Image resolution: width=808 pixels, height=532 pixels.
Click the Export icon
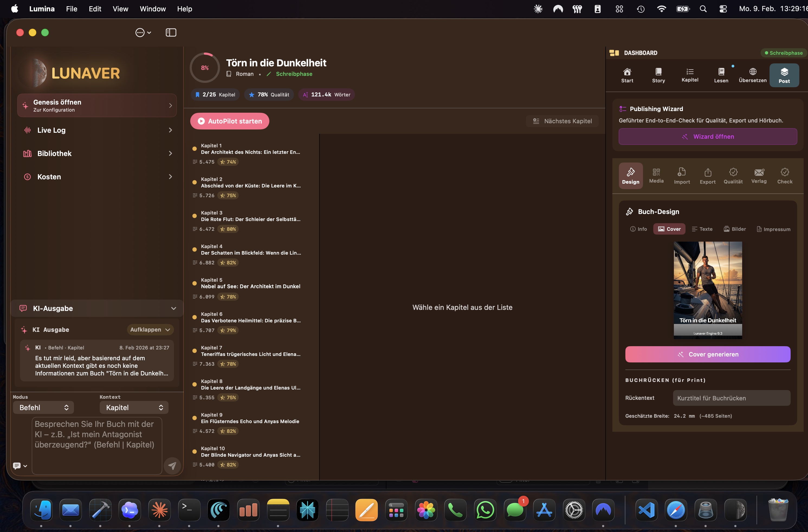click(707, 176)
